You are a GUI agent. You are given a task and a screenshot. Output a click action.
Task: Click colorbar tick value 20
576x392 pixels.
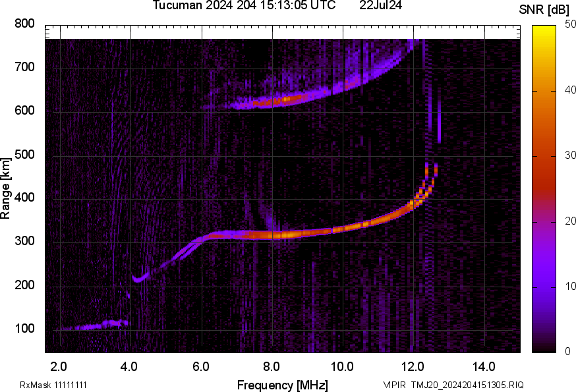tap(570, 221)
